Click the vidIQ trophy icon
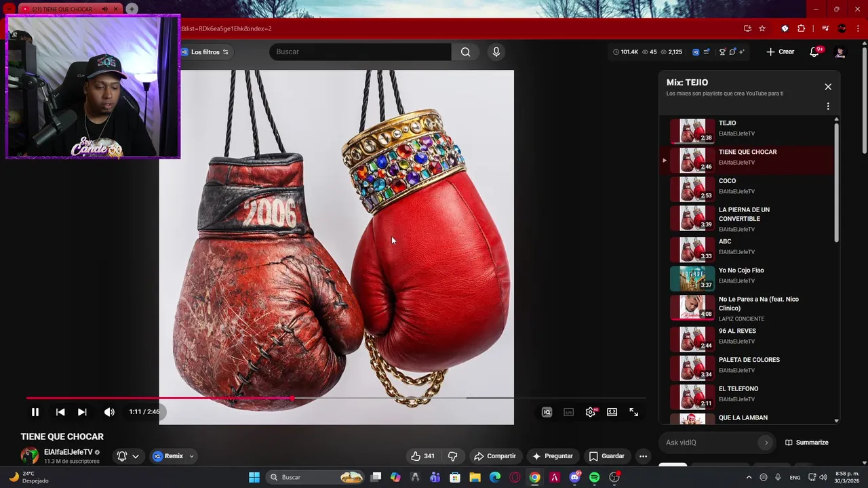This screenshot has width=868, height=488. pos(722,52)
